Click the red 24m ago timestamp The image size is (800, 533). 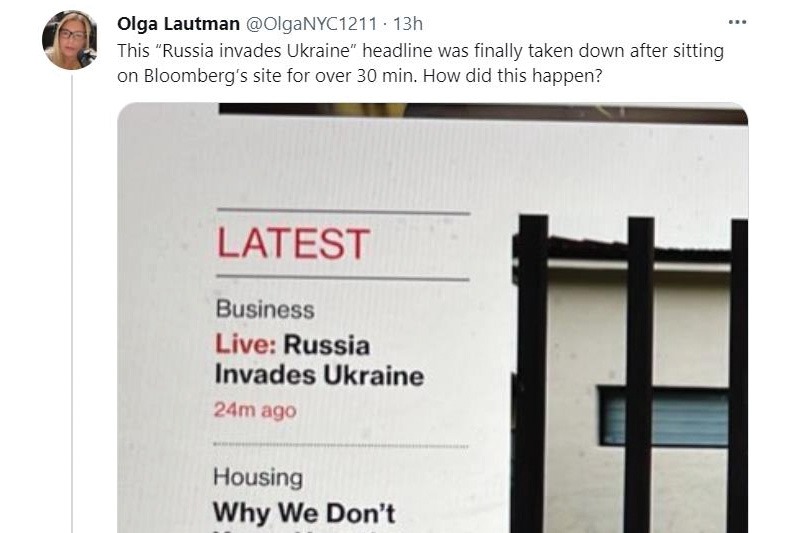[x=255, y=410]
